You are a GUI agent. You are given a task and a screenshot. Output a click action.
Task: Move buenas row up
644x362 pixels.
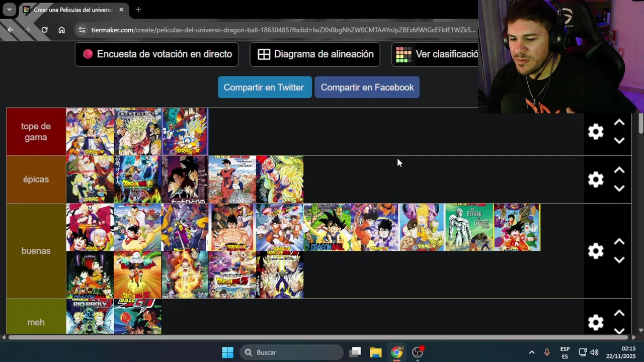click(619, 242)
